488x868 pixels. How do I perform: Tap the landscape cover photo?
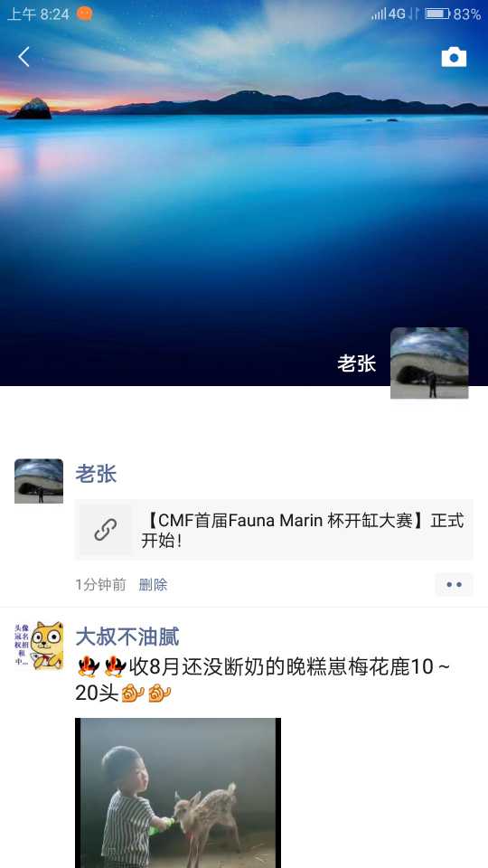pyautogui.click(x=244, y=193)
